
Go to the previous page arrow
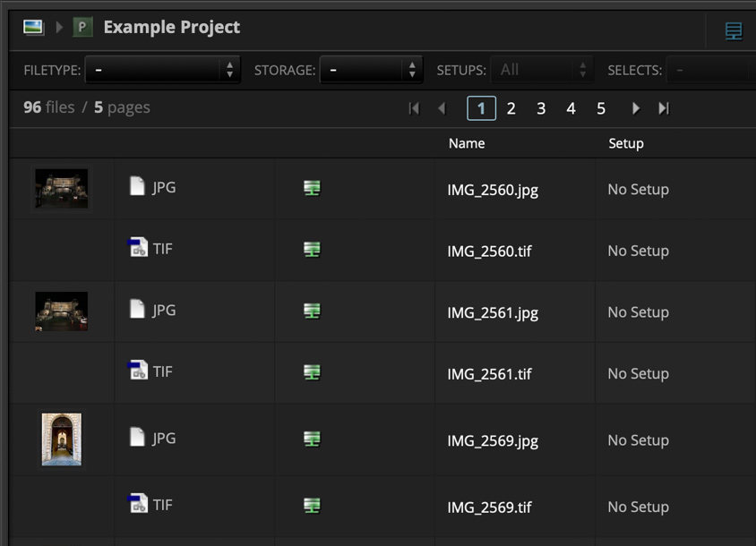[x=442, y=107]
